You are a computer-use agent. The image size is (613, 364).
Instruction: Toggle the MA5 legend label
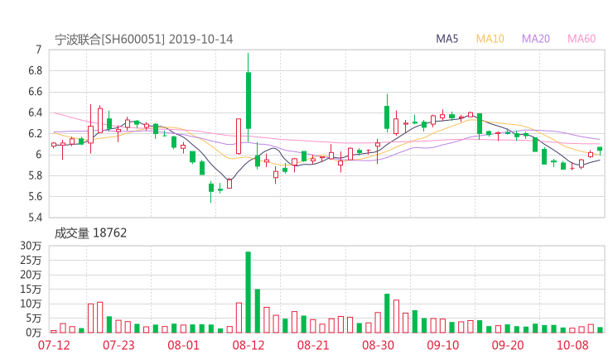point(447,39)
